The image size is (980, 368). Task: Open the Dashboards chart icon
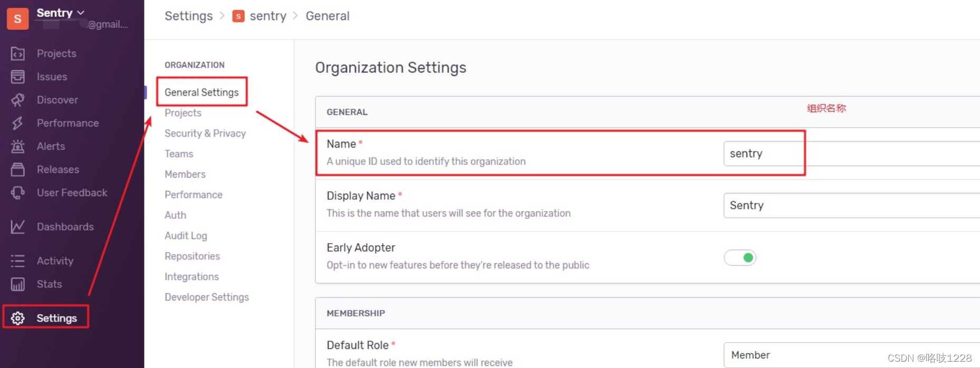[18, 227]
